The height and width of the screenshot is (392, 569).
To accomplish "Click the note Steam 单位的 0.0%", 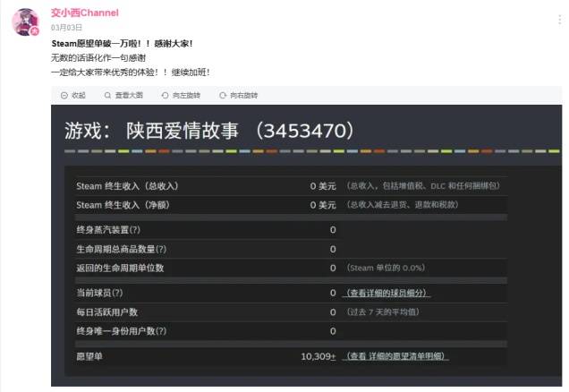I will tap(386, 268).
